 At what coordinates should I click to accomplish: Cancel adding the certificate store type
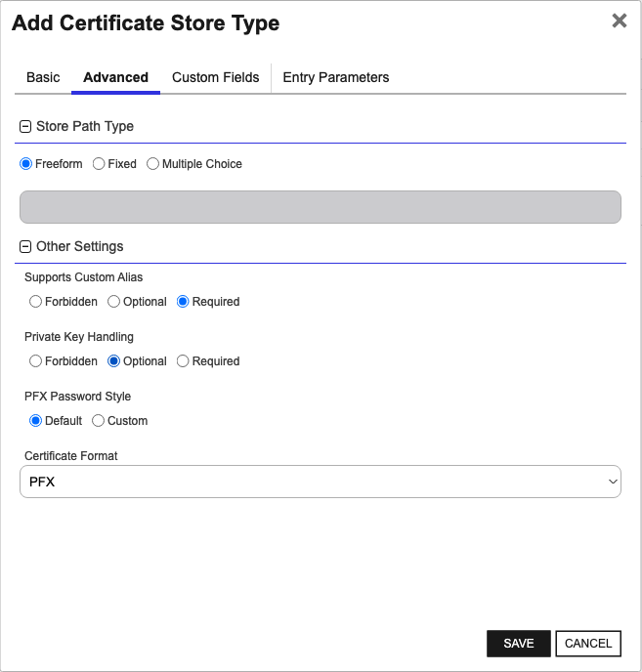588,644
